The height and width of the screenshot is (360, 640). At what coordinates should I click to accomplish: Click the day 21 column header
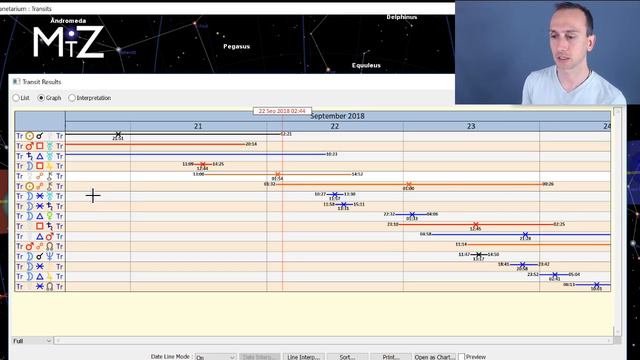[x=198, y=127]
